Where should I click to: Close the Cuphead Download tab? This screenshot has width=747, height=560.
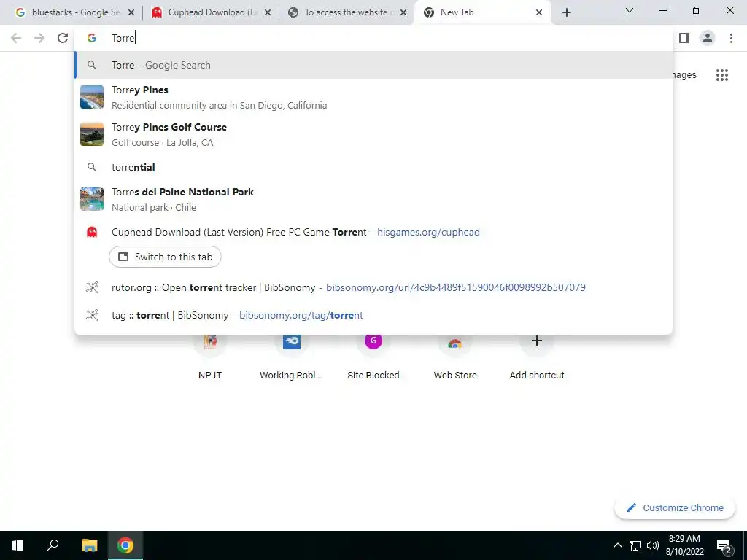(268, 12)
